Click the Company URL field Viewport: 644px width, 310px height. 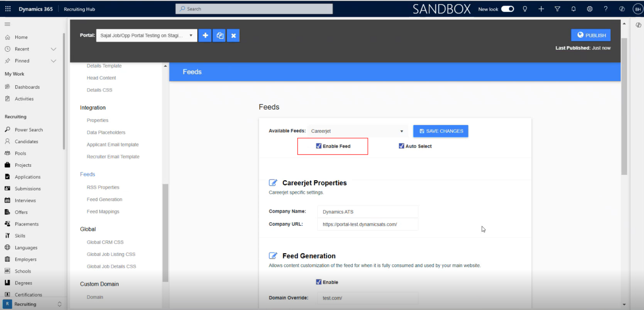click(x=368, y=224)
